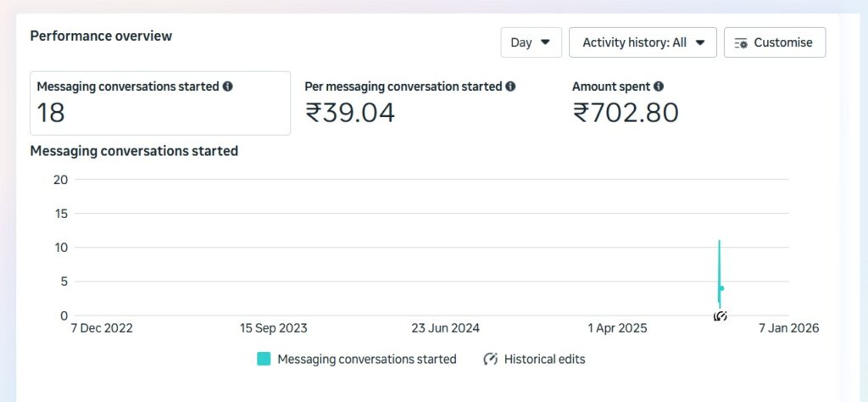Screen dimensions: 868x402
Task: Click the teal legend color swatch
Action: tap(264, 359)
